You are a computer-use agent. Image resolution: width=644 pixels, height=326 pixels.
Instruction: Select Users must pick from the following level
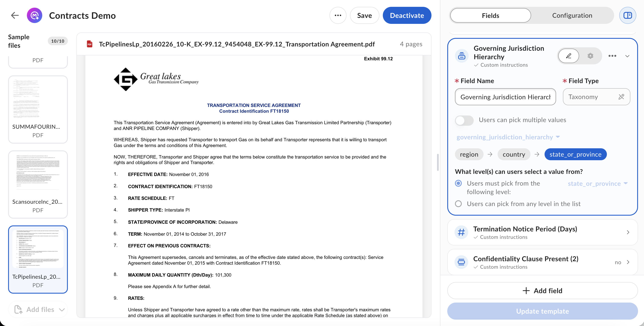click(458, 183)
